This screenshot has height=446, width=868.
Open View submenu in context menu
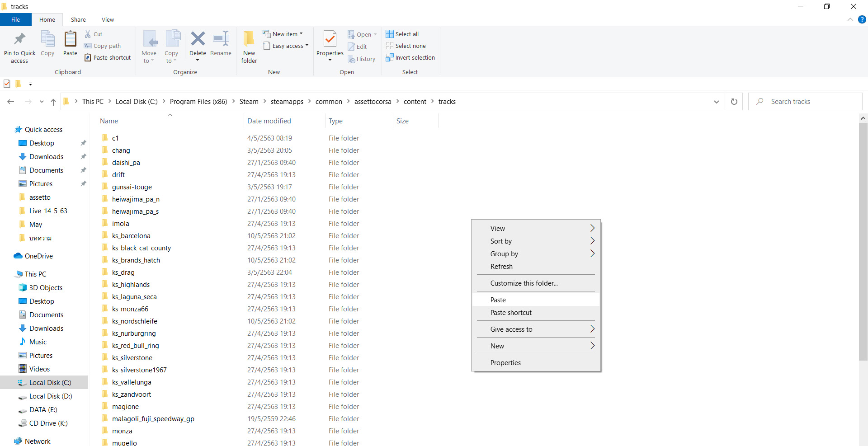pos(536,228)
